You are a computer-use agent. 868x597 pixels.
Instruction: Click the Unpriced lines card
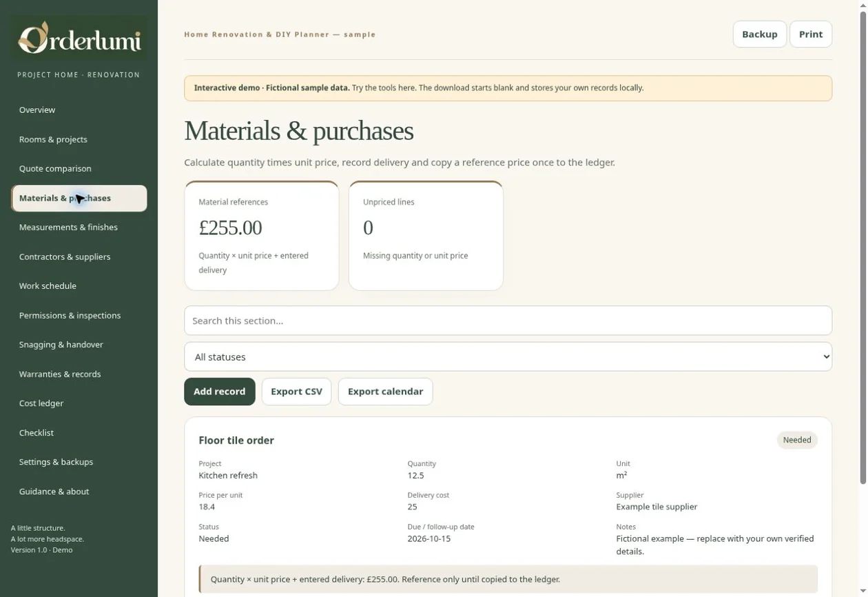coord(426,236)
